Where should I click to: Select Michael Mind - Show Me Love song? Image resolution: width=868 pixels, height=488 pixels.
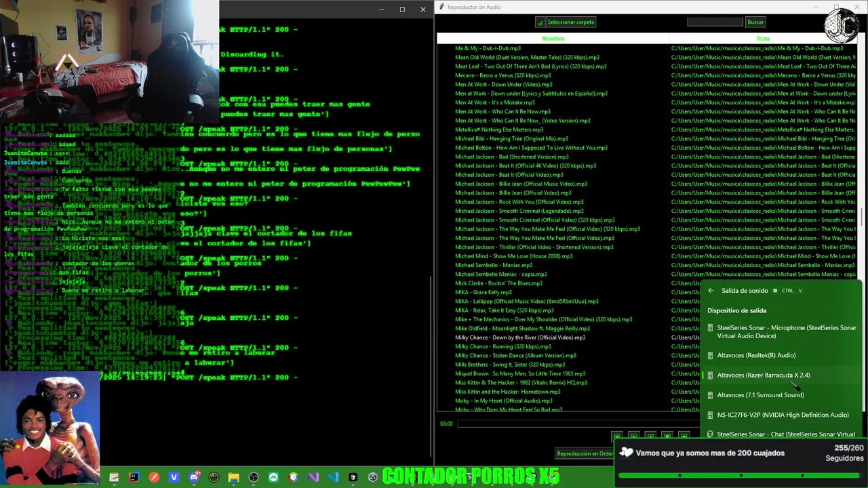pos(514,256)
